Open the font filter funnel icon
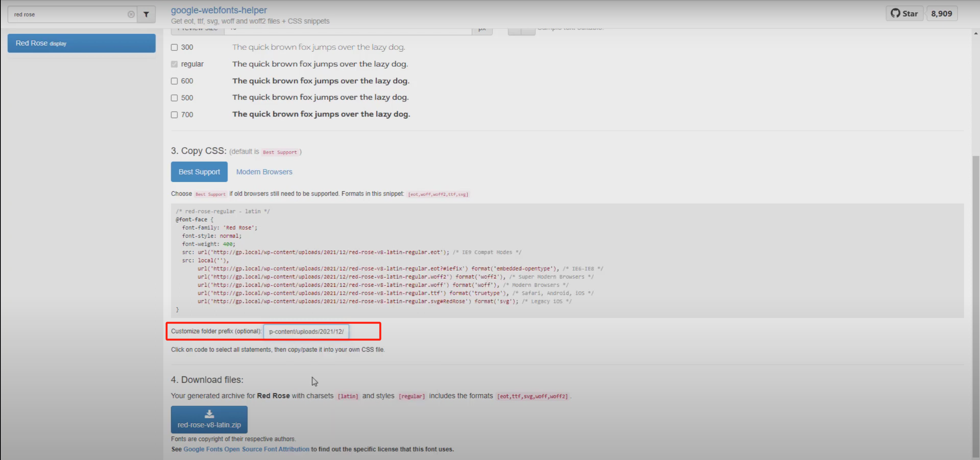Image resolution: width=980 pixels, height=460 pixels. 146,14
